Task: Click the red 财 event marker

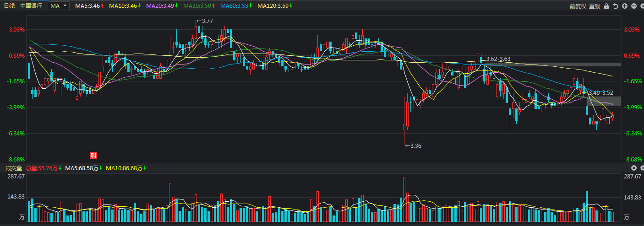Action: coord(93,155)
